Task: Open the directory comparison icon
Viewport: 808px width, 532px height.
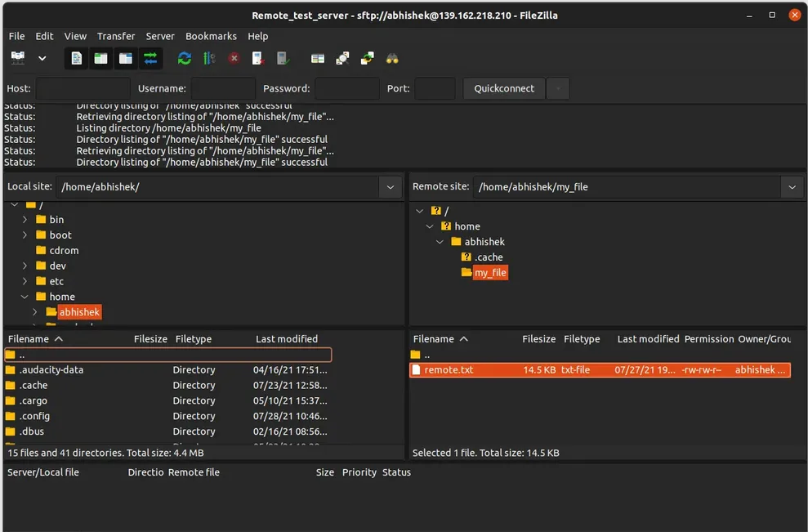Action: (343, 58)
